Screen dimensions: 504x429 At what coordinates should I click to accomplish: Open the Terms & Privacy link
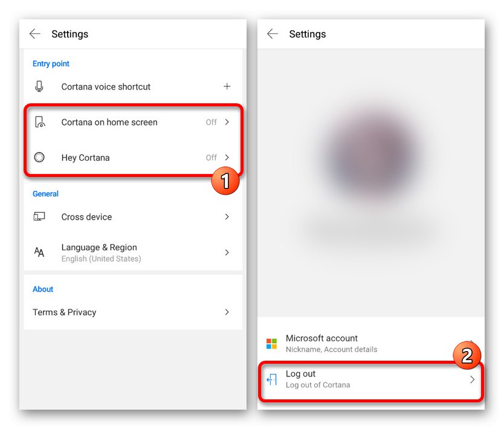(x=65, y=312)
